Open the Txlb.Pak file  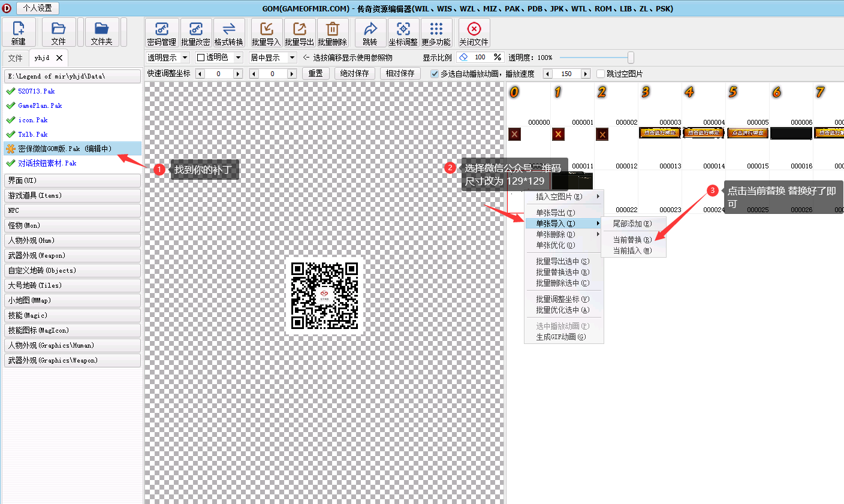(x=32, y=134)
